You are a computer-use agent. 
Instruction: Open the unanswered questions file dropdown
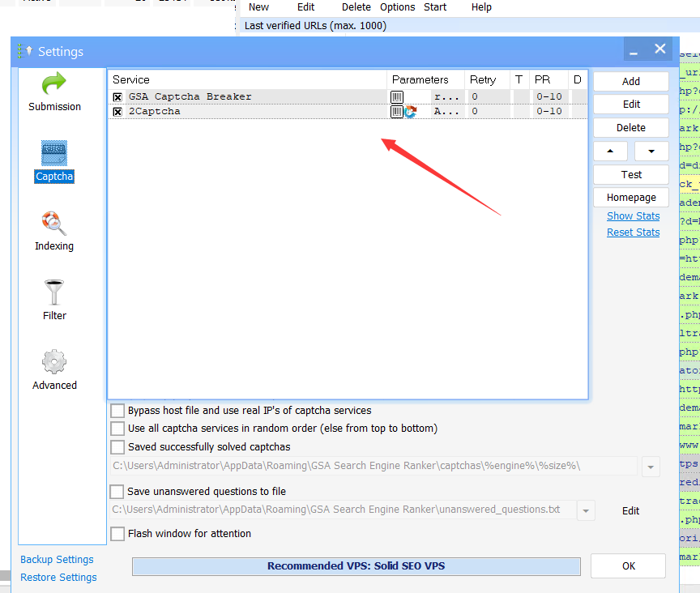585,510
